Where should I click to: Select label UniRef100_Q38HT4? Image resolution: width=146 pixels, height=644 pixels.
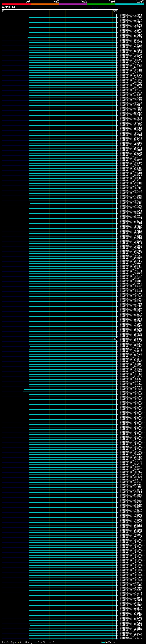click(x=131, y=37)
